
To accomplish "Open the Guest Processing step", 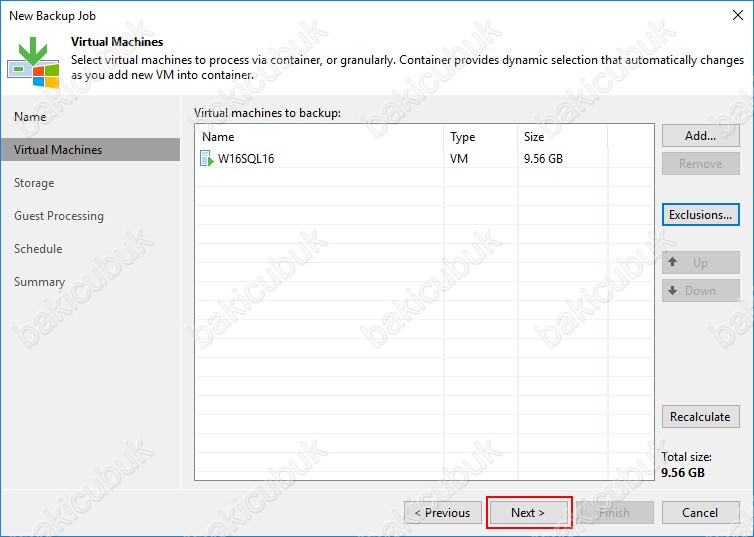I will tap(59, 216).
